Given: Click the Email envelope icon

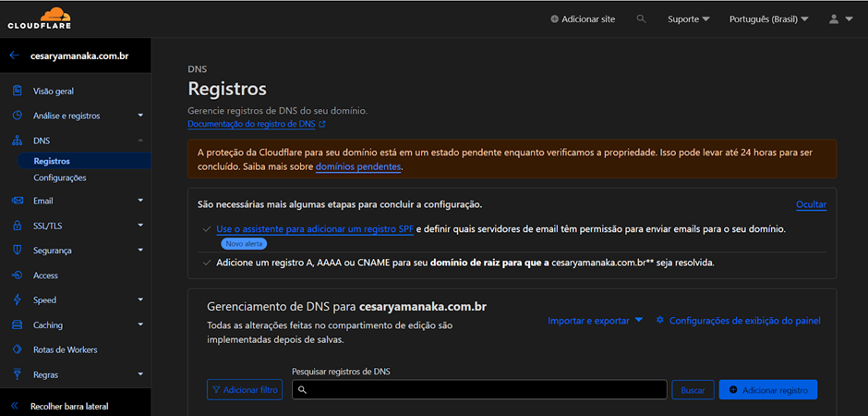Looking at the screenshot, I should click(18, 201).
